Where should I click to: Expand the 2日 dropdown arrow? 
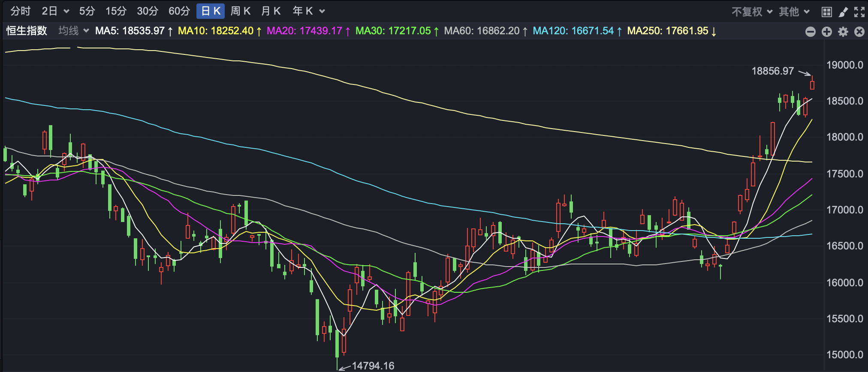(x=66, y=12)
